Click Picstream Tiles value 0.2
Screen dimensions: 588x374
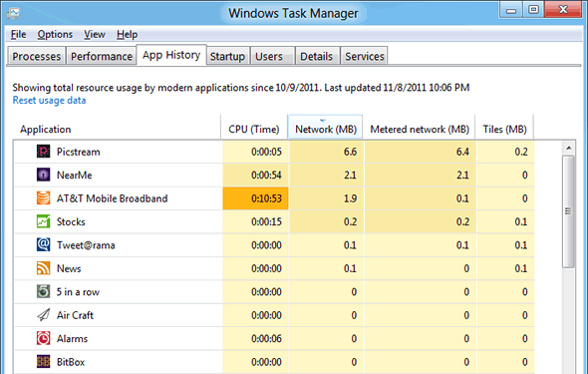(505, 152)
